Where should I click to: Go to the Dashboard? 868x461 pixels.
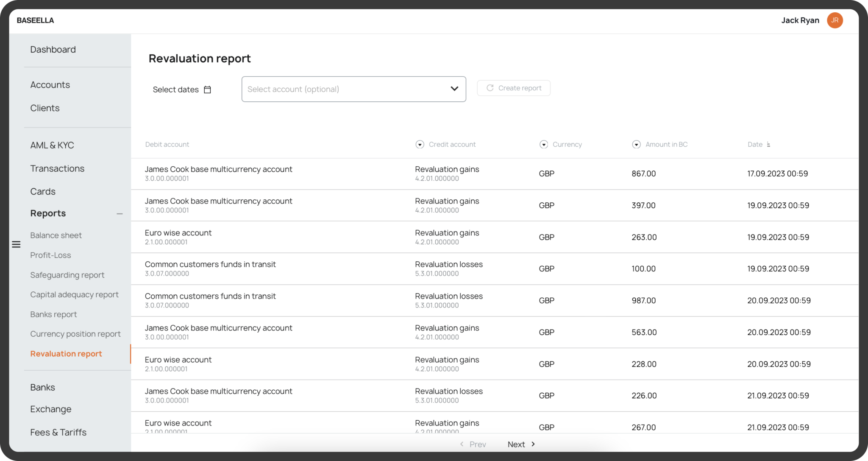point(53,49)
